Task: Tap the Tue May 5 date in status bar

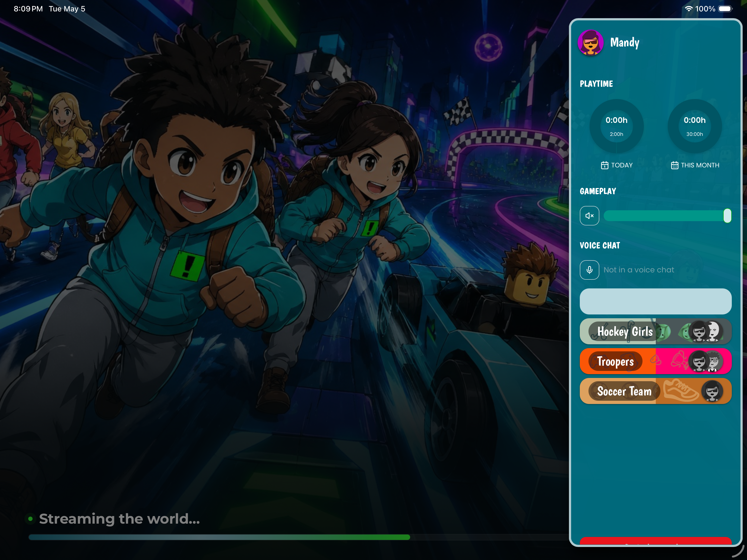Action: click(x=67, y=9)
